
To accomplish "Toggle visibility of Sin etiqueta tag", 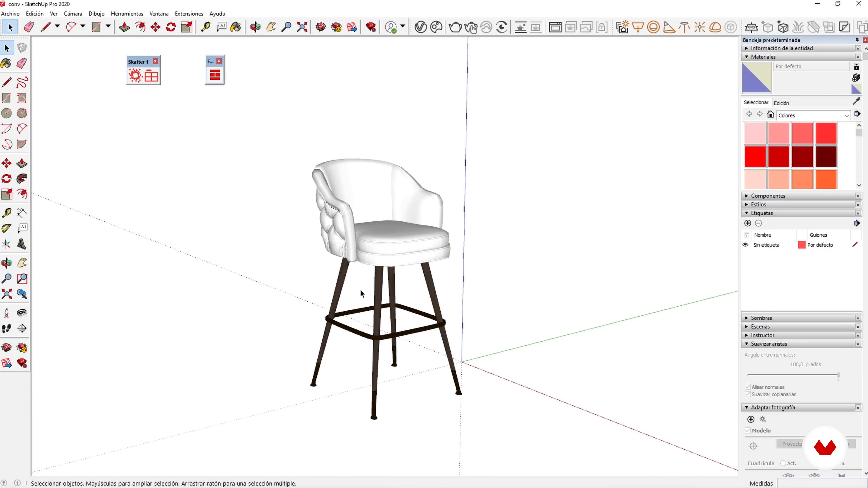I will point(745,245).
